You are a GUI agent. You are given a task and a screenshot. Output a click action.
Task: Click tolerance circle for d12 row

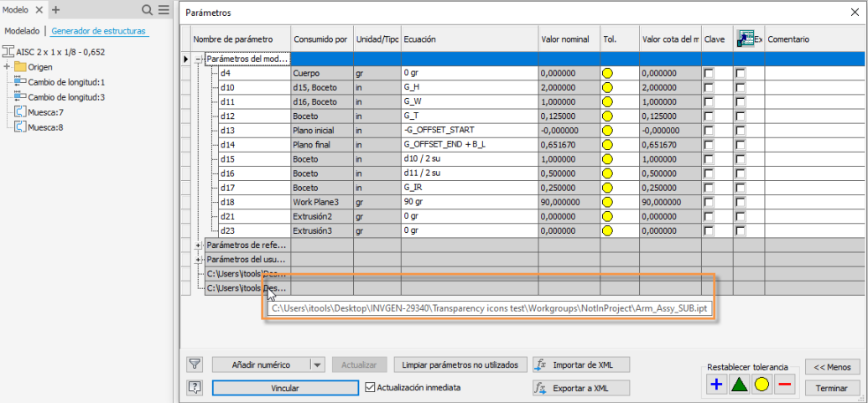(608, 116)
